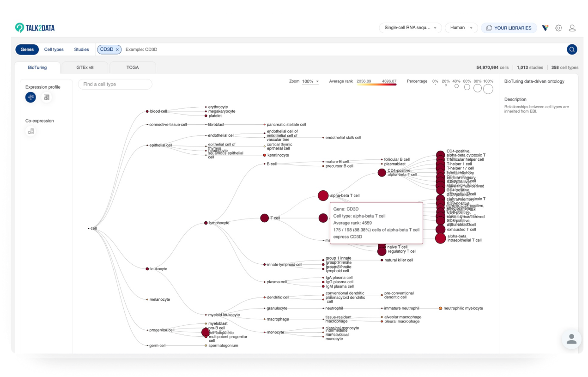Click the Find a cell type field

[x=115, y=84]
